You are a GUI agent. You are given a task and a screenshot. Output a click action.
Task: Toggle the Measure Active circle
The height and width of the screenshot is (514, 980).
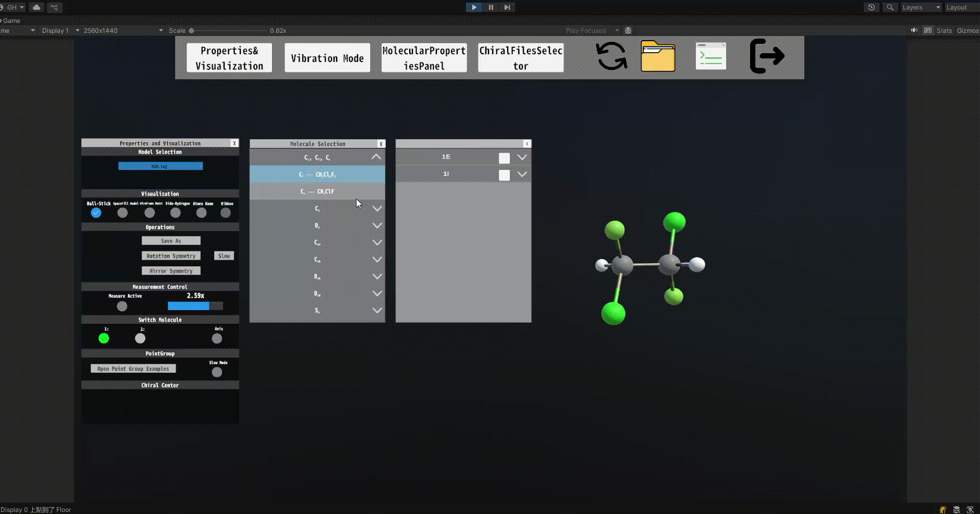pos(122,306)
